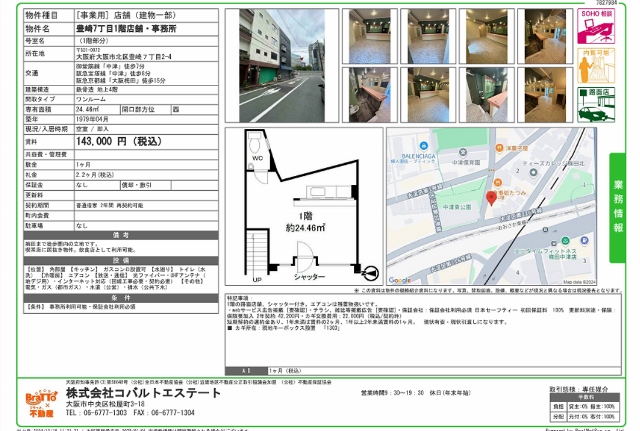
Task: Click the company address 大阪市中央区松屋町3-18
Action: point(105,404)
